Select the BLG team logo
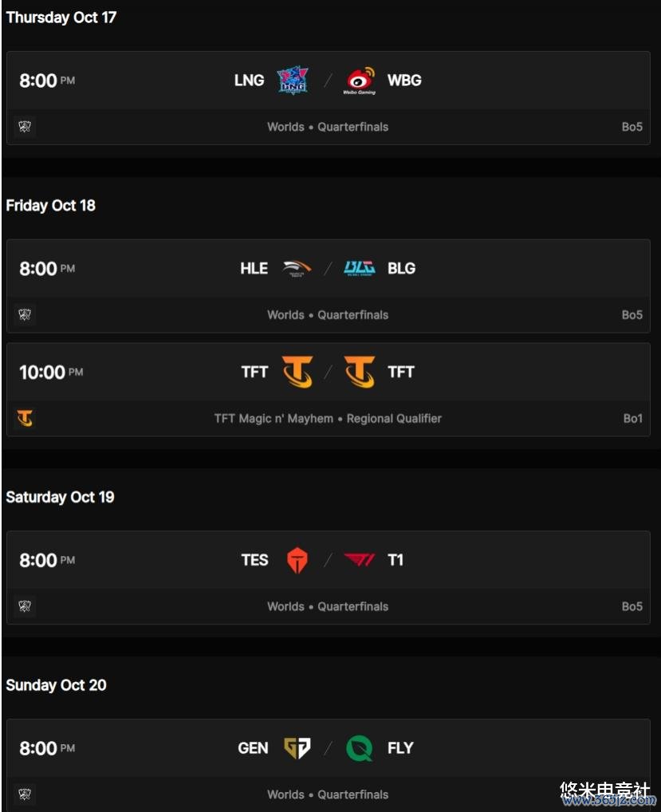The width and height of the screenshot is (661, 812). tap(360, 268)
